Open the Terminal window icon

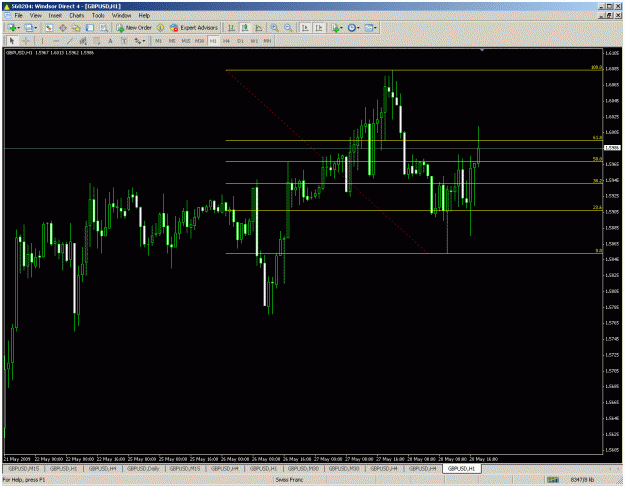pos(90,28)
